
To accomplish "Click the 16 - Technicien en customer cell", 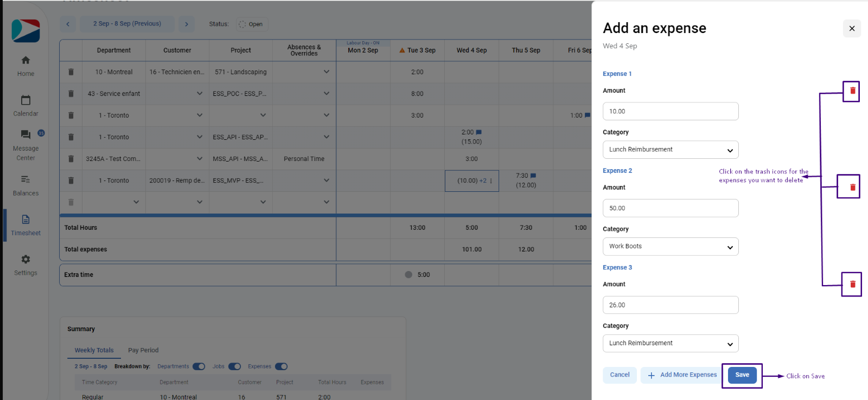I will point(177,72).
